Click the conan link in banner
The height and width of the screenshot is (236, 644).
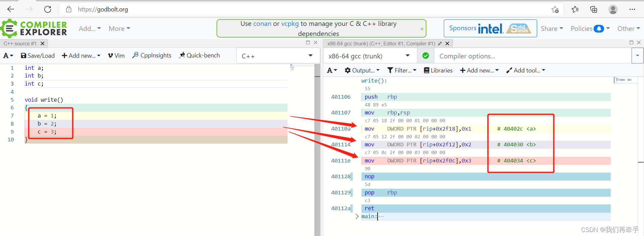tap(262, 24)
